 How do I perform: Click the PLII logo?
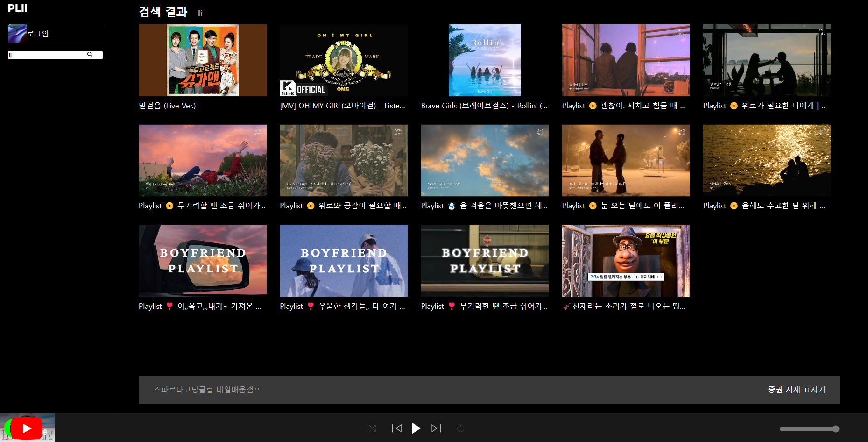[18, 8]
